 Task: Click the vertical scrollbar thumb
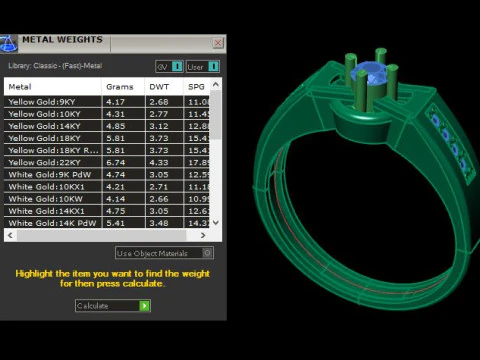[x=216, y=115]
